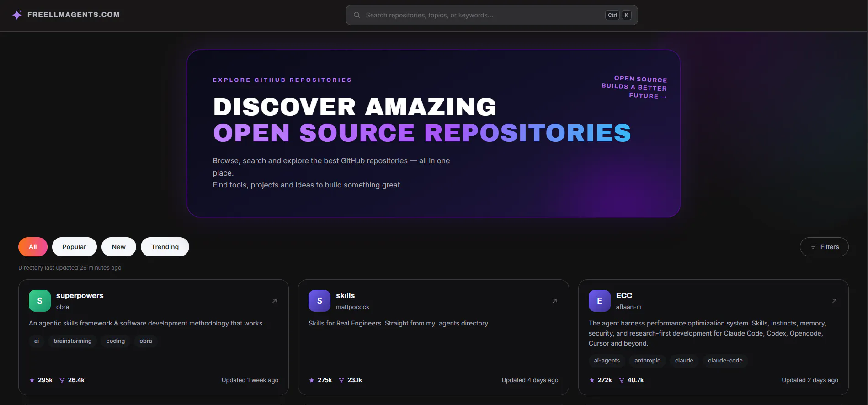Click the FREELLMAGENTS.COM site title
Viewport: 868px width, 405px height.
(x=74, y=15)
